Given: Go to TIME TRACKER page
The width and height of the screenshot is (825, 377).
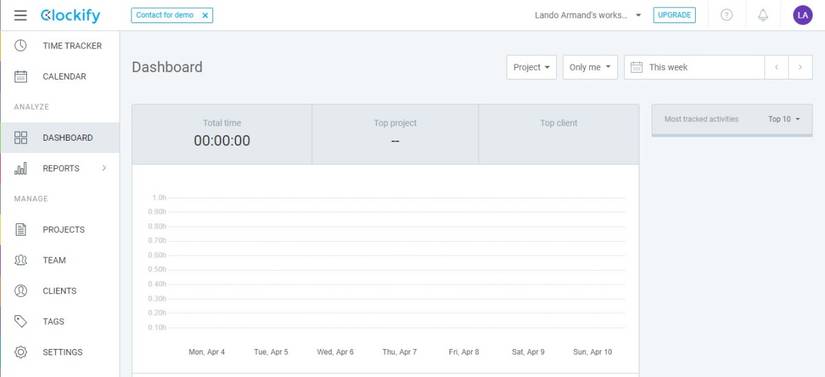Looking at the screenshot, I should 72,46.
